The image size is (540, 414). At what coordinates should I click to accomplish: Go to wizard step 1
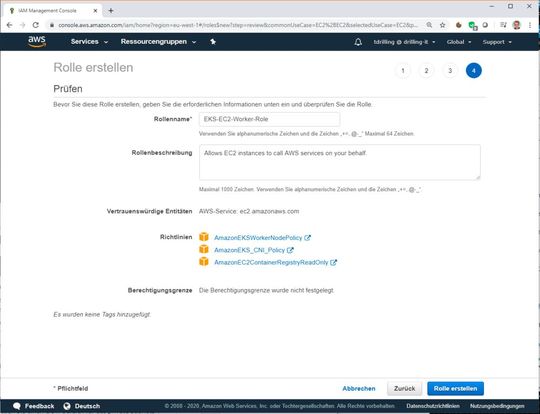tap(403, 71)
